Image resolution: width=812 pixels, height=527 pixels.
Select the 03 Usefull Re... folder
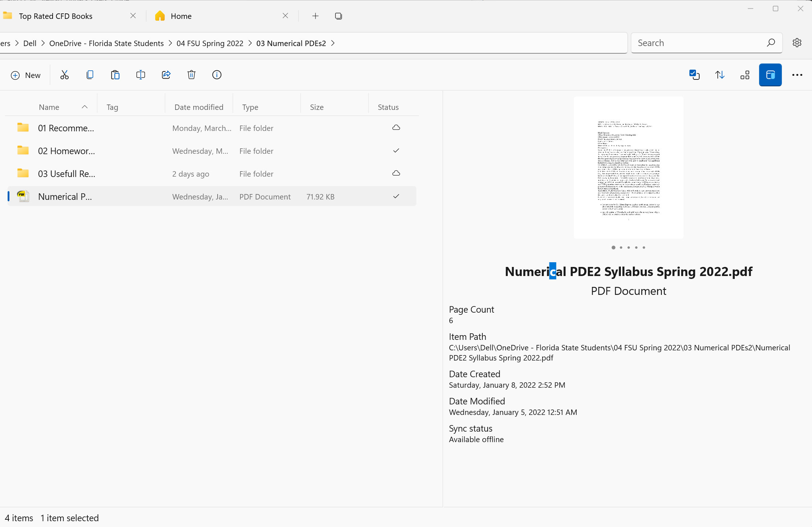[211, 174]
